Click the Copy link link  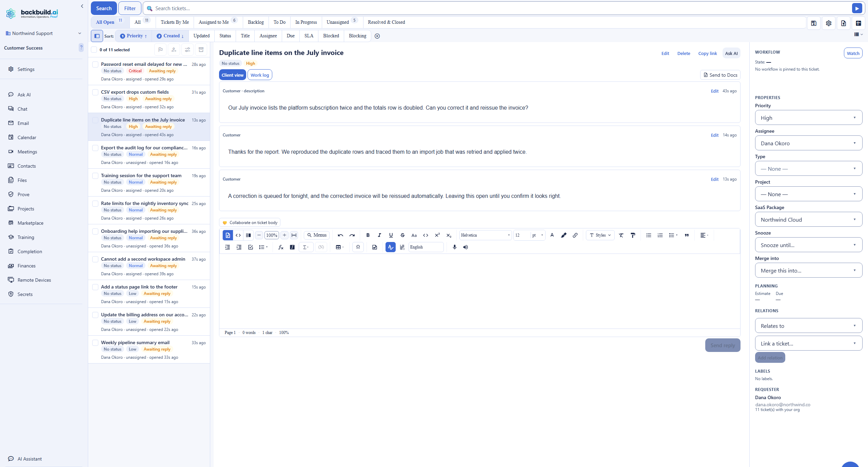coord(707,53)
